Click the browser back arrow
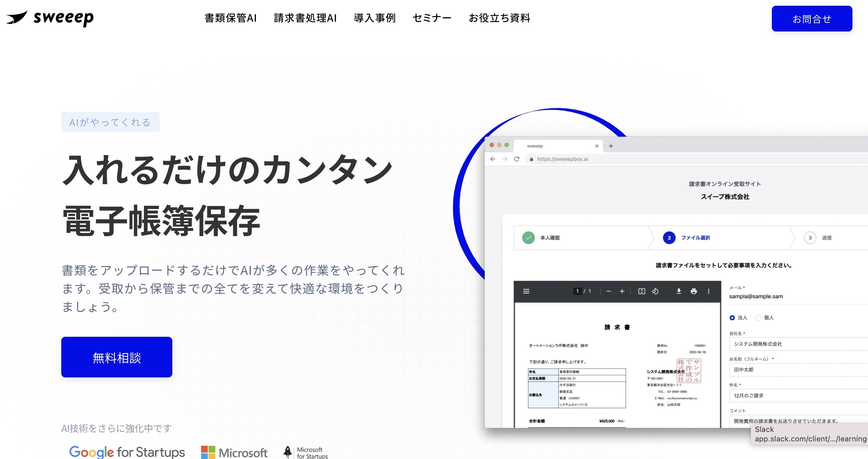This screenshot has height=459, width=868. 493,159
